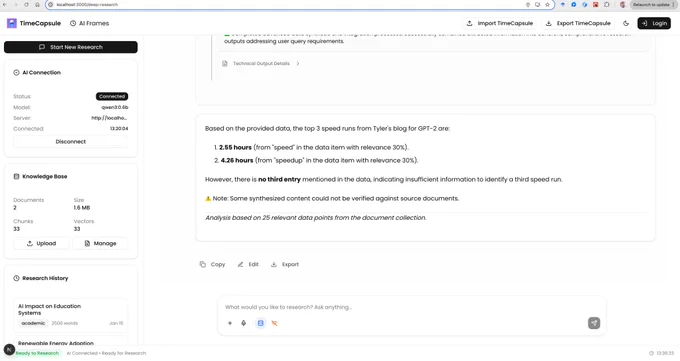The width and height of the screenshot is (680, 361).
Task: Click the send message arrow button
Action: (594, 323)
